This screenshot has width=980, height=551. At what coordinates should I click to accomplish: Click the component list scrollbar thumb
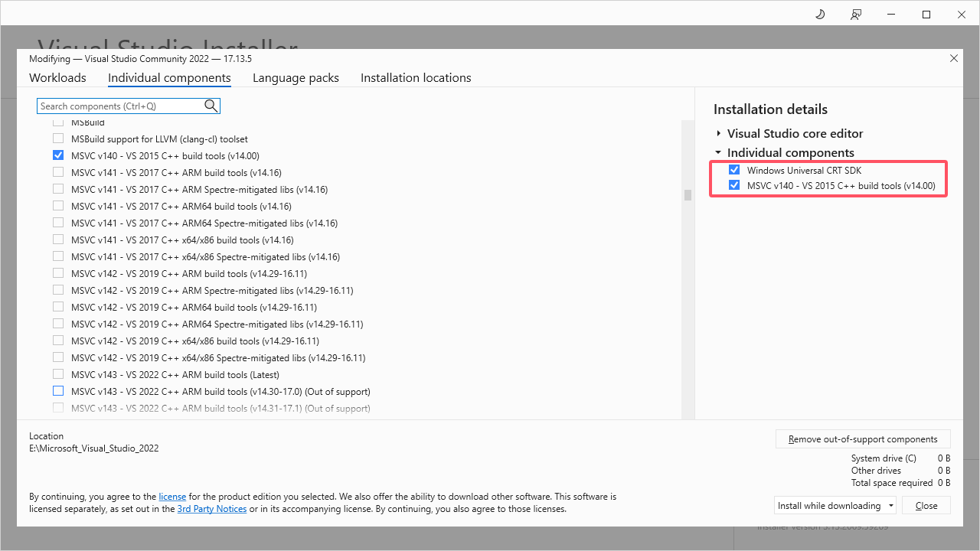click(688, 195)
